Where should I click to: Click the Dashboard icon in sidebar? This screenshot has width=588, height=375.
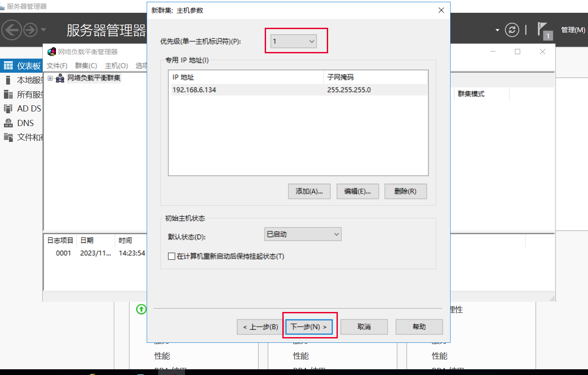coord(8,66)
